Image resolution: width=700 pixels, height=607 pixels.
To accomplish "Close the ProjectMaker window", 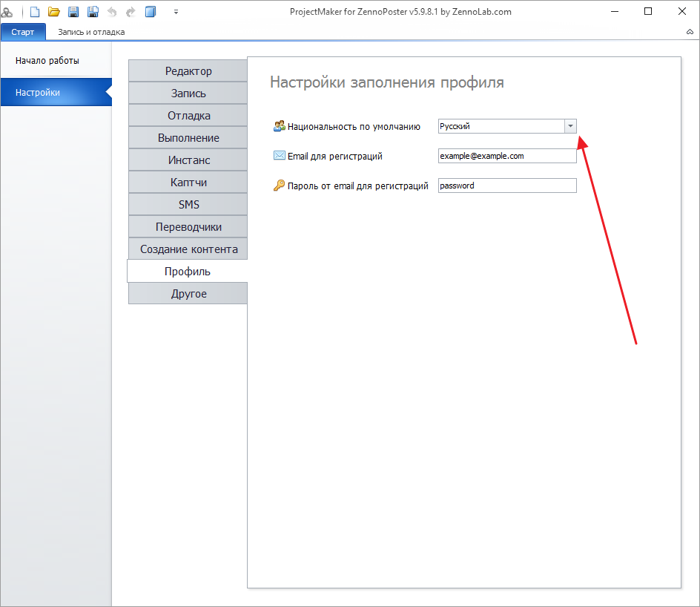I will pyautogui.click(x=681, y=12).
